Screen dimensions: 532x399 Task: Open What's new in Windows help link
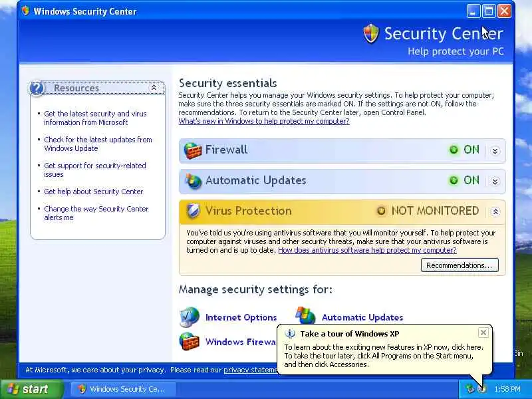[x=264, y=121]
